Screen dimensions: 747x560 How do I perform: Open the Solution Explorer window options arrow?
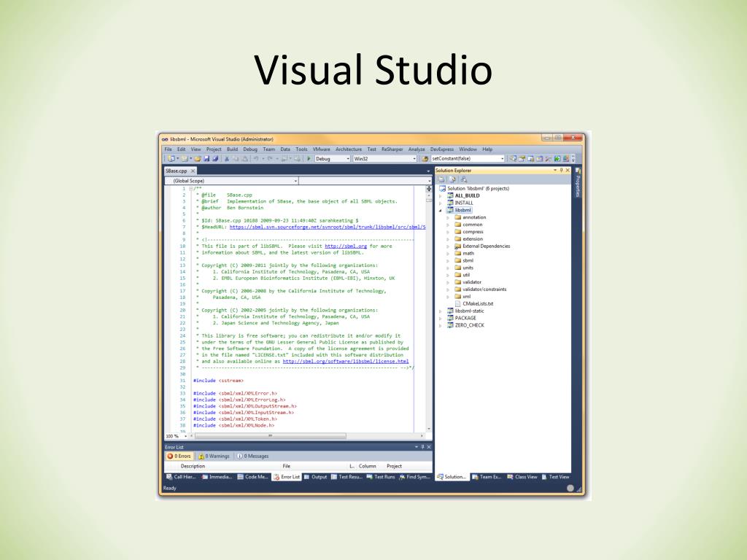tap(555, 170)
